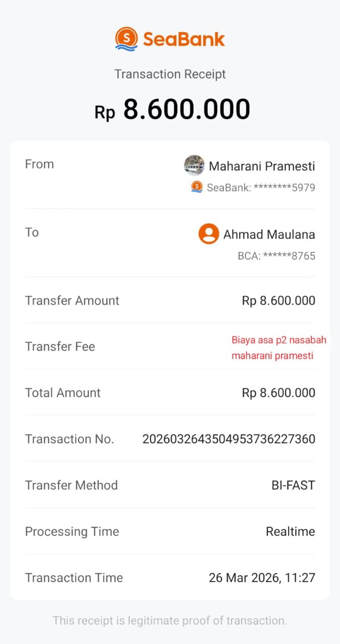340x644 pixels.
Task: Tap the masked SeaBank account ending 5979
Action: click(261, 188)
